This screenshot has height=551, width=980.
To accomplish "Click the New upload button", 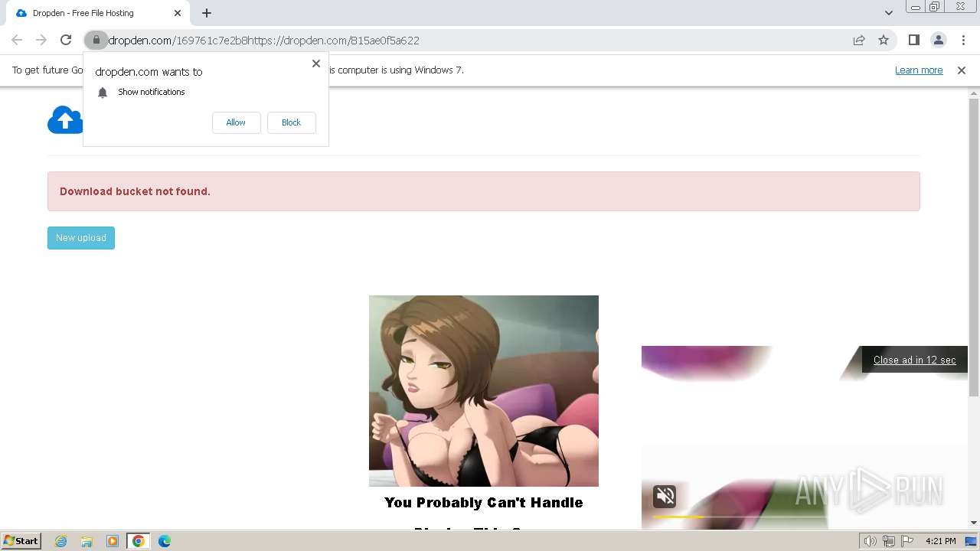I will coord(81,238).
